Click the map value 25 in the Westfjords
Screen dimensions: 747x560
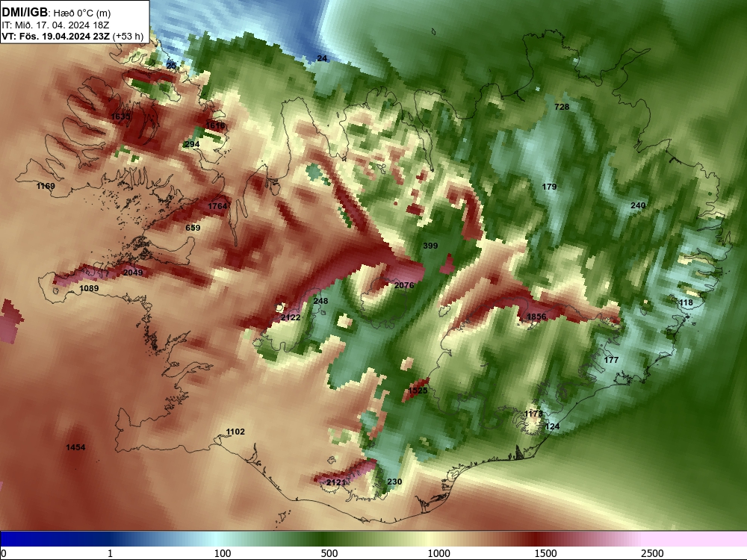(171, 66)
